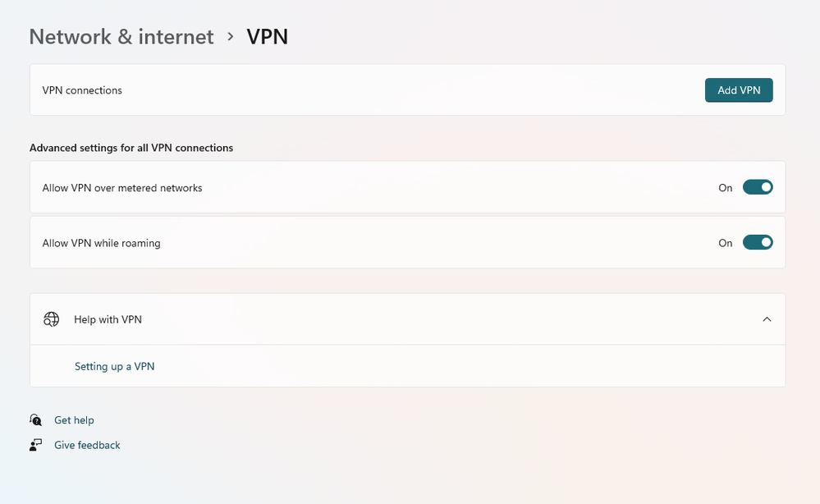This screenshot has height=504, width=820.
Task: Select Allow VPN over metered networks text
Action: (x=122, y=188)
